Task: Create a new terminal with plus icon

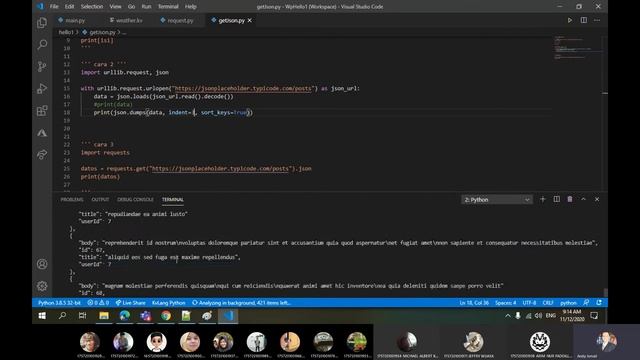Action: (x=542, y=199)
